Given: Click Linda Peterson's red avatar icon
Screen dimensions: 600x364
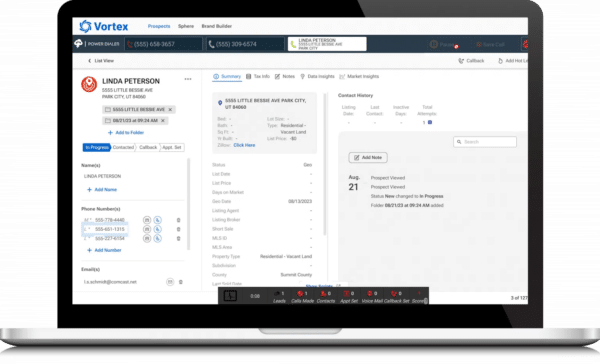Looking at the screenshot, I should point(89,84).
